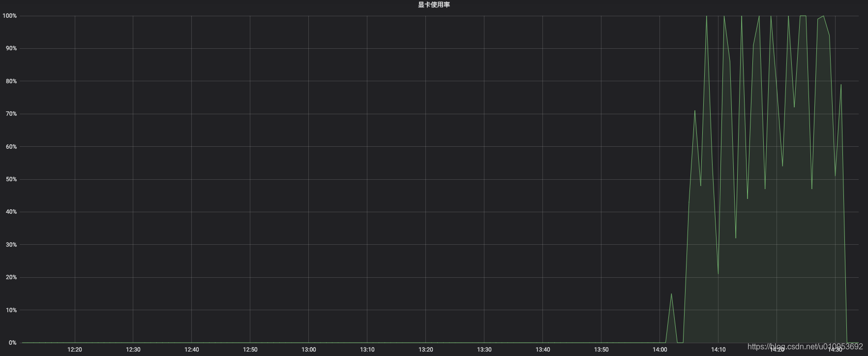
Task: Select the 70% y-axis label
Action: coord(11,114)
